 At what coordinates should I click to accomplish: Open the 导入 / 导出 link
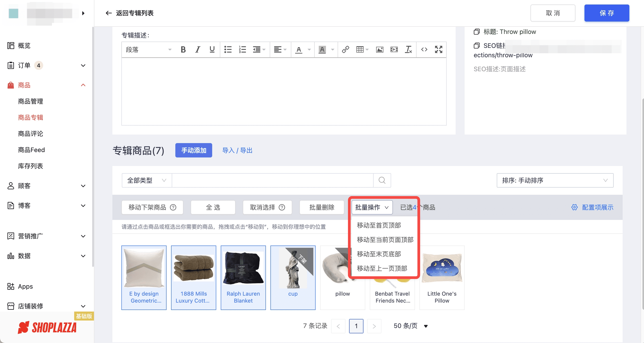[237, 150]
